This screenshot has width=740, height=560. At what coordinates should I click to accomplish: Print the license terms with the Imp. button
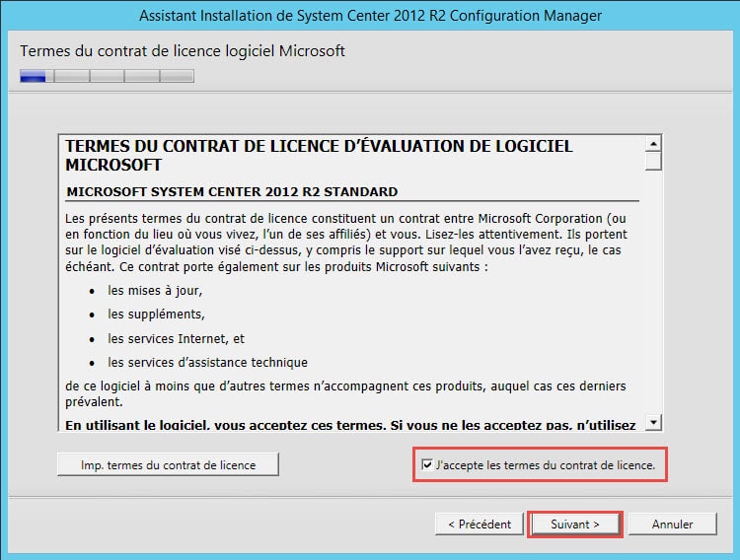[168, 464]
